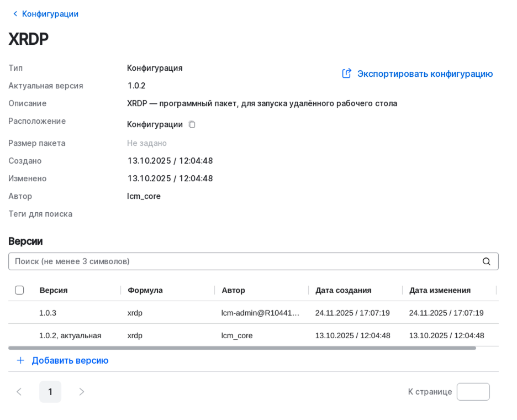Click the plus icon beside Добавить версию
This screenshot has height=420, width=517.
(20, 360)
